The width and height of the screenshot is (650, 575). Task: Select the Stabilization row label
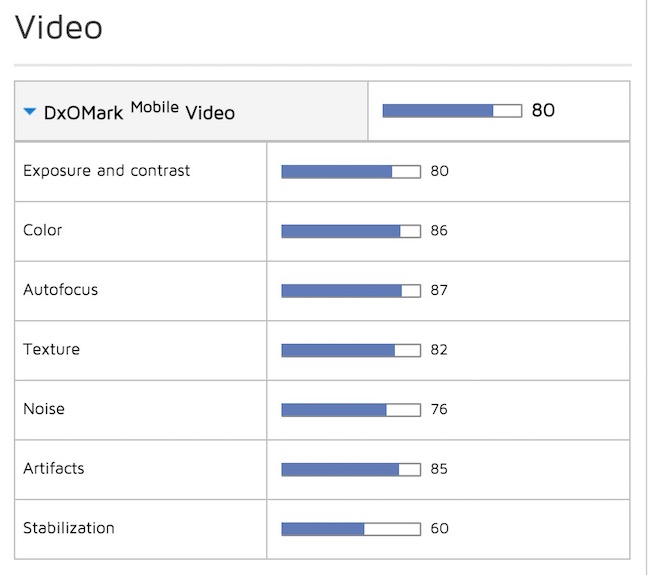point(69,528)
